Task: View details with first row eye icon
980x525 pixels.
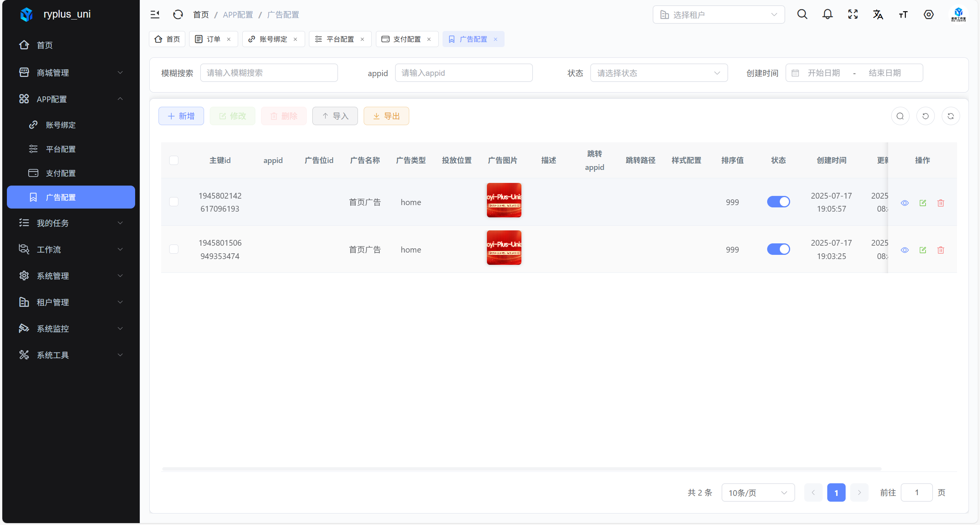Action: (905, 203)
